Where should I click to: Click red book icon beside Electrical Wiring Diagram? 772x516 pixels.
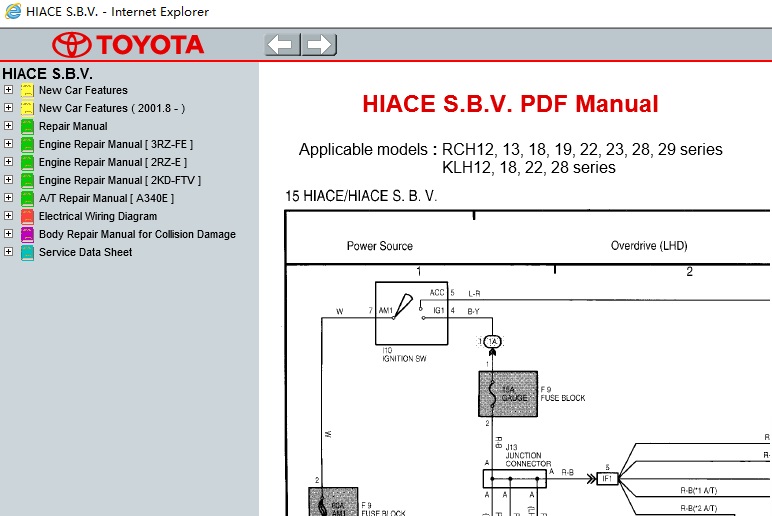coord(27,216)
